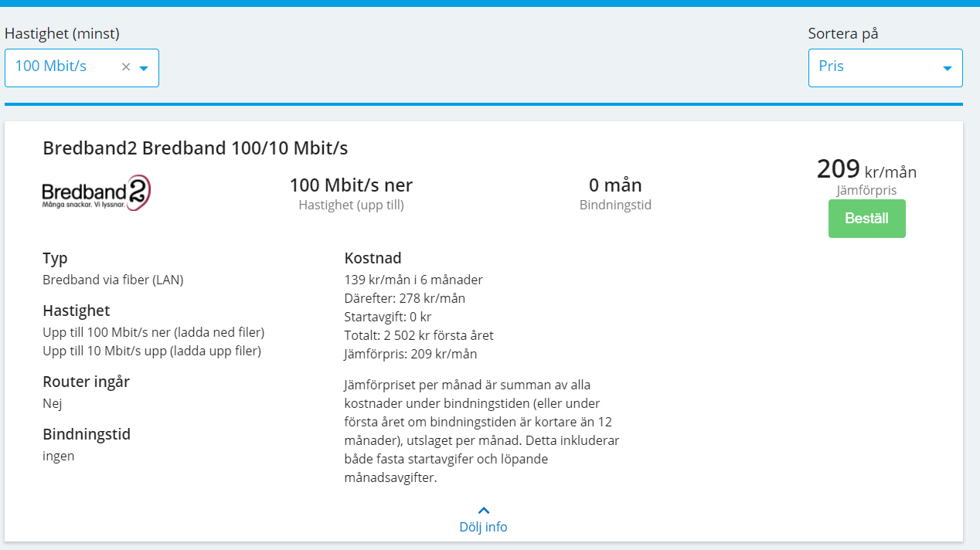Open the Hastighet (minst) dropdown arrow

coord(144,68)
